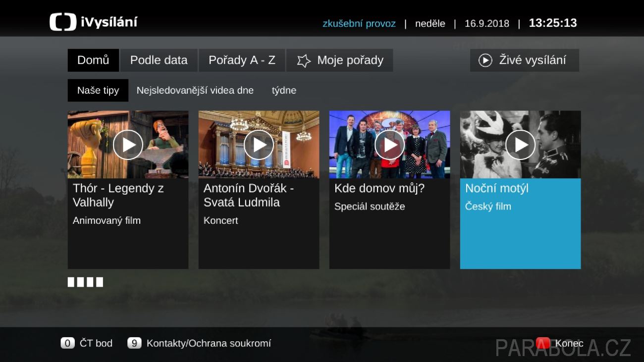Select highlighted Noční motýl title
Screen dimensions: 644x362
(x=497, y=188)
